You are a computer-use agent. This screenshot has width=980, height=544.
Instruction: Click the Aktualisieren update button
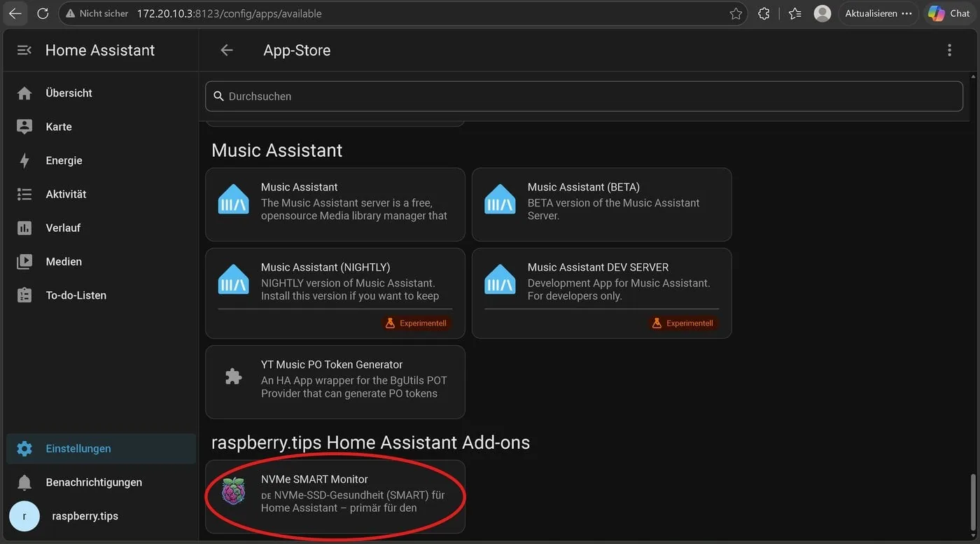[x=878, y=13]
